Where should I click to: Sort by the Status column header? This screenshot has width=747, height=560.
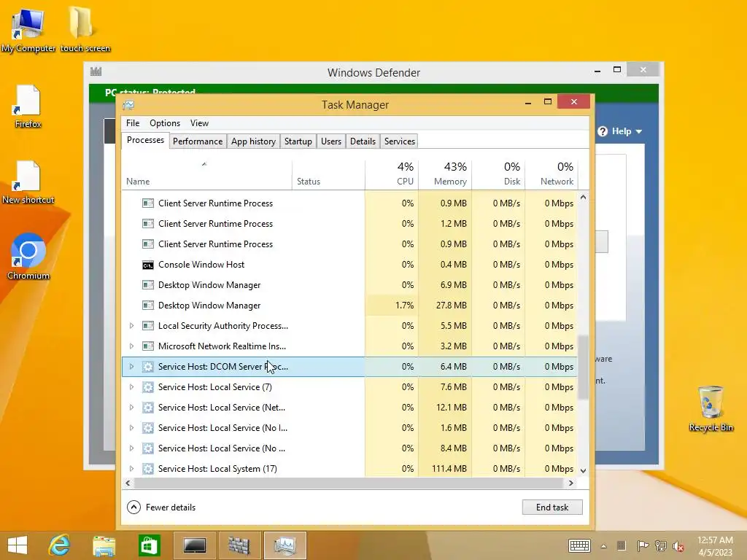point(329,174)
